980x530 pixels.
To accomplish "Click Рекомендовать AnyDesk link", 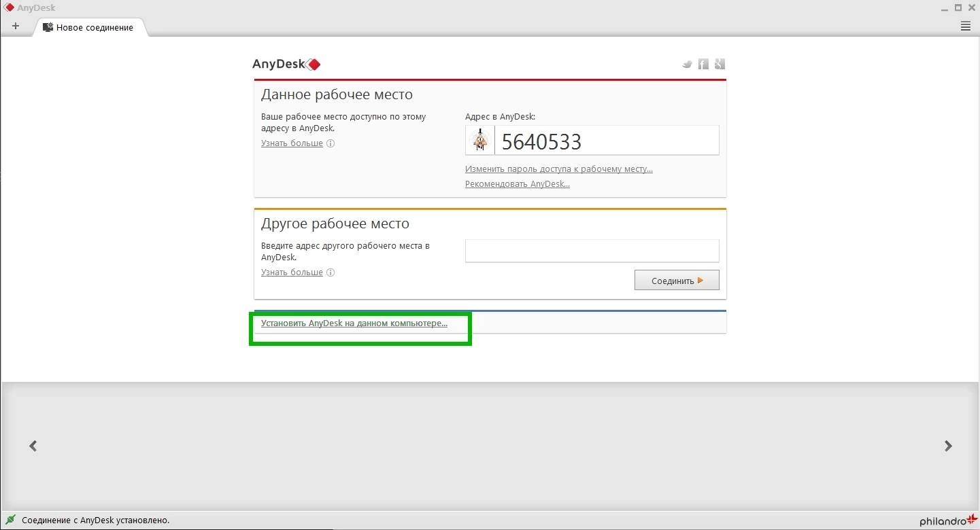I will pyautogui.click(x=518, y=184).
